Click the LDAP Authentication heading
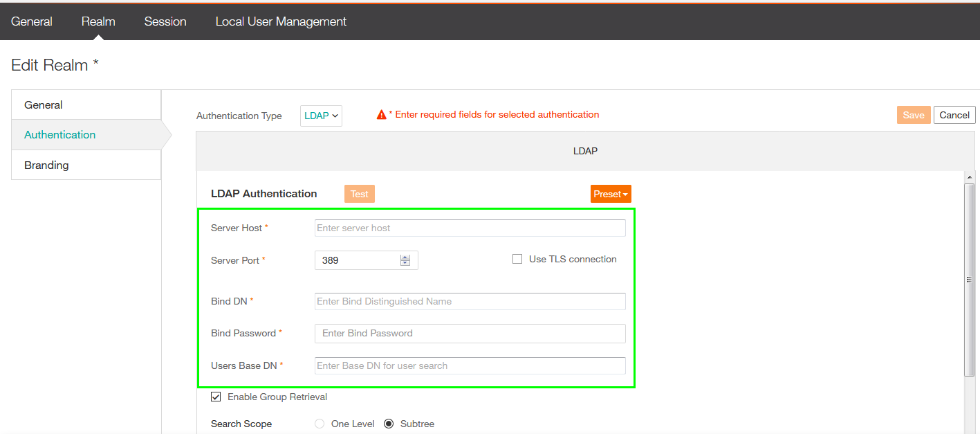980x434 pixels. [264, 194]
